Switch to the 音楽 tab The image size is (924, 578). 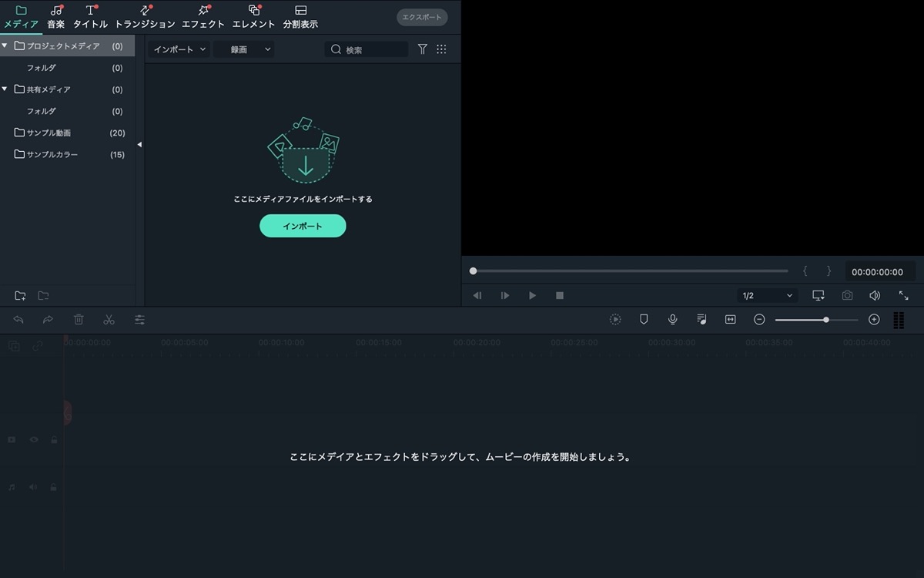click(x=56, y=17)
